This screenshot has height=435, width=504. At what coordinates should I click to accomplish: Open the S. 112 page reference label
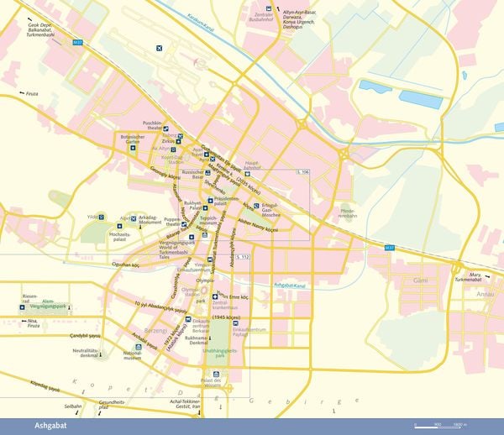coord(243,257)
